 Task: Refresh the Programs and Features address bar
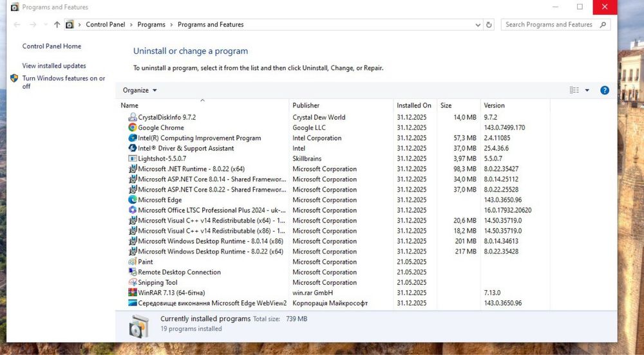coord(489,24)
